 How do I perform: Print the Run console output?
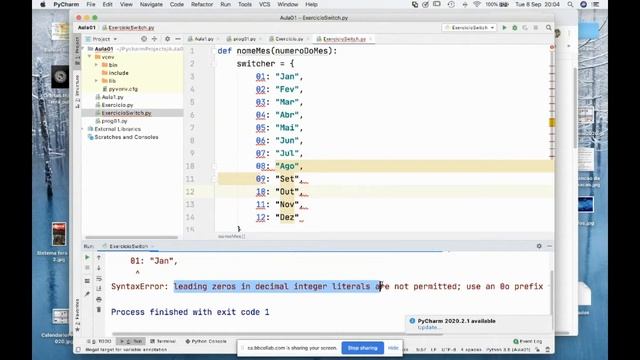[99, 299]
